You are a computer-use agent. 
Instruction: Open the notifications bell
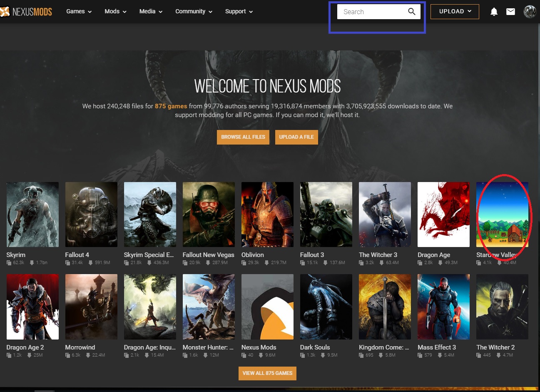(x=494, y=12)
